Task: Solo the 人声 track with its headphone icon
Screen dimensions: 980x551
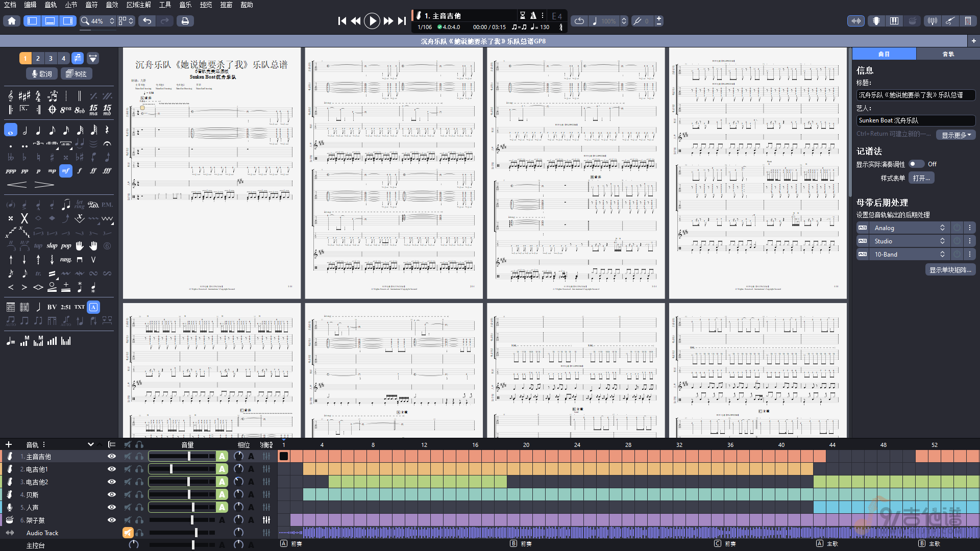Action: tap(139, 508)
